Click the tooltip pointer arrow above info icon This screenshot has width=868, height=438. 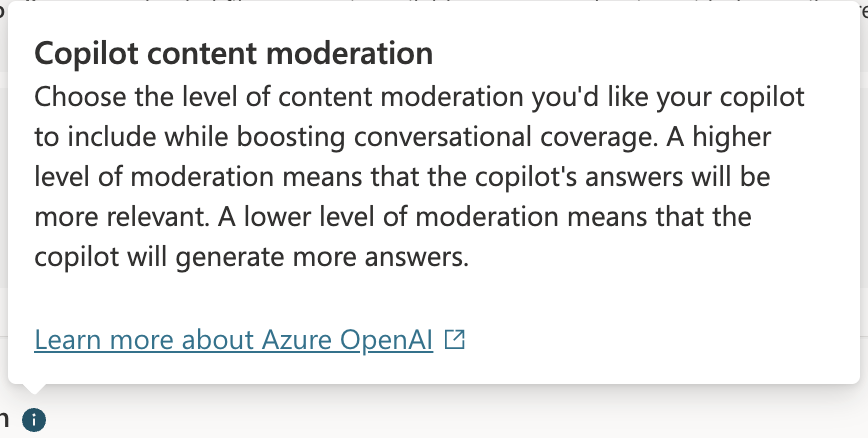pos(34,388)
